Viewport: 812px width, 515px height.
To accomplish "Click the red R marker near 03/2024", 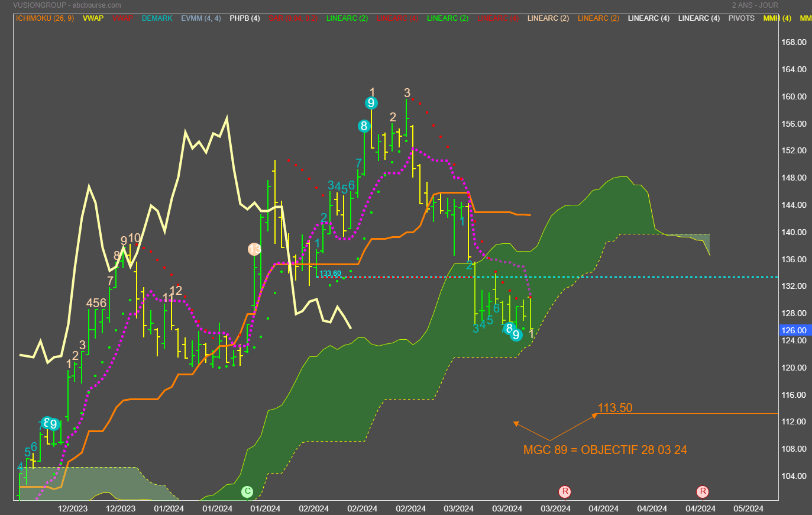I will click(x=565, y=491).
